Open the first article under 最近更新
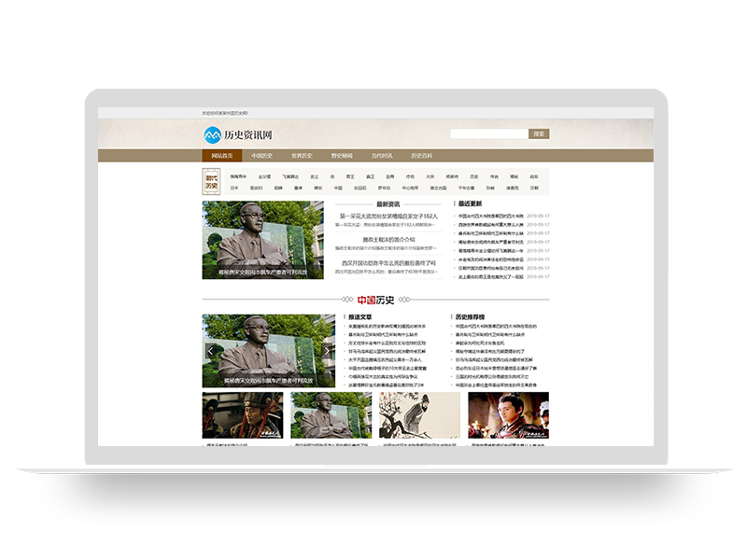 pyautogui.click(x=490, y=216)
